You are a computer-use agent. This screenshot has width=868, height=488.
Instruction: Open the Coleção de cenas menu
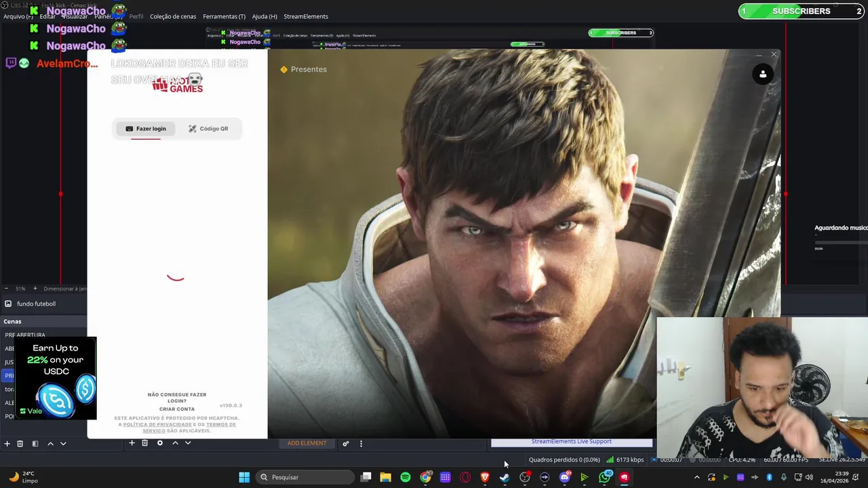[173, 16]
